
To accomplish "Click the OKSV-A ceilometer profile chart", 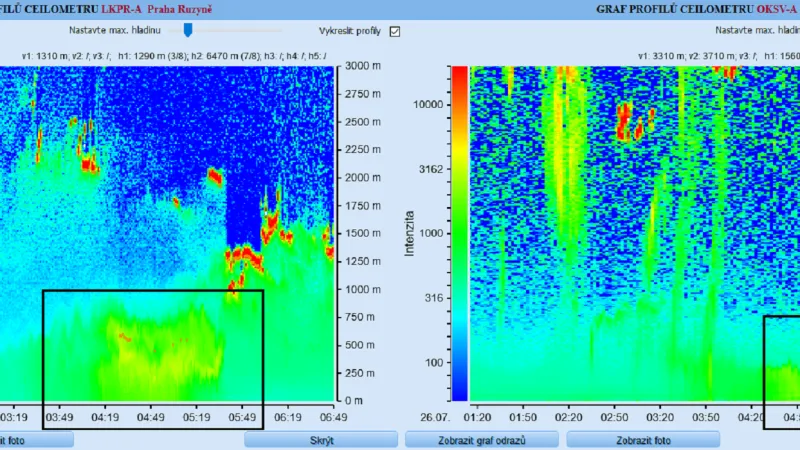I will 635,233.
